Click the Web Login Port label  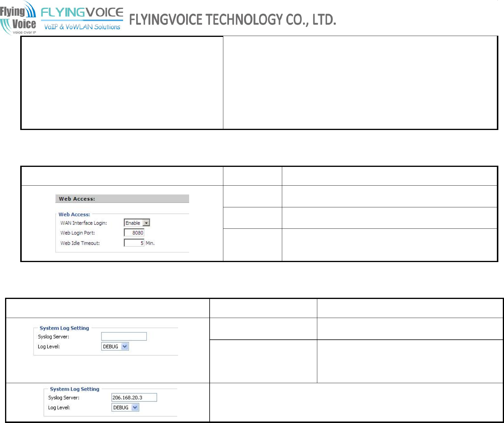(78, 233)
